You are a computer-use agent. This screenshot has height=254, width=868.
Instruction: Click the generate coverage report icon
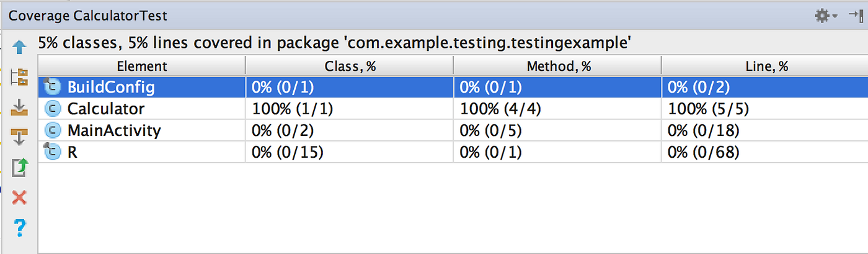(x=19, y=168)
